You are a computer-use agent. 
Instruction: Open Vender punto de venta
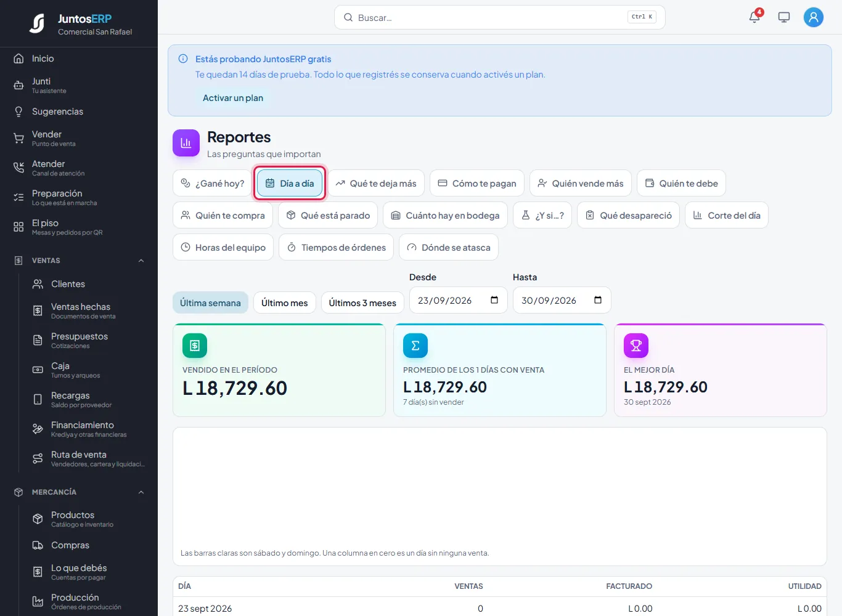79,138
